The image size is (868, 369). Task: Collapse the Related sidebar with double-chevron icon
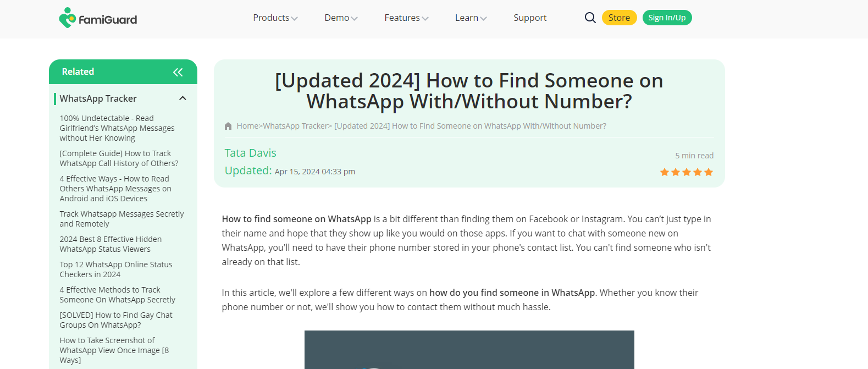(x=178, y=72)
